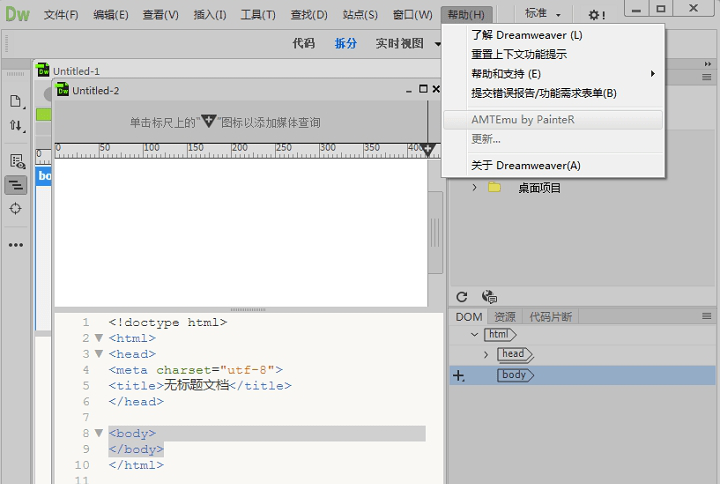The height and width of the screenshot is (503, 720).
Task: Click the <!doctype html> code line
Action: [168, 322]
